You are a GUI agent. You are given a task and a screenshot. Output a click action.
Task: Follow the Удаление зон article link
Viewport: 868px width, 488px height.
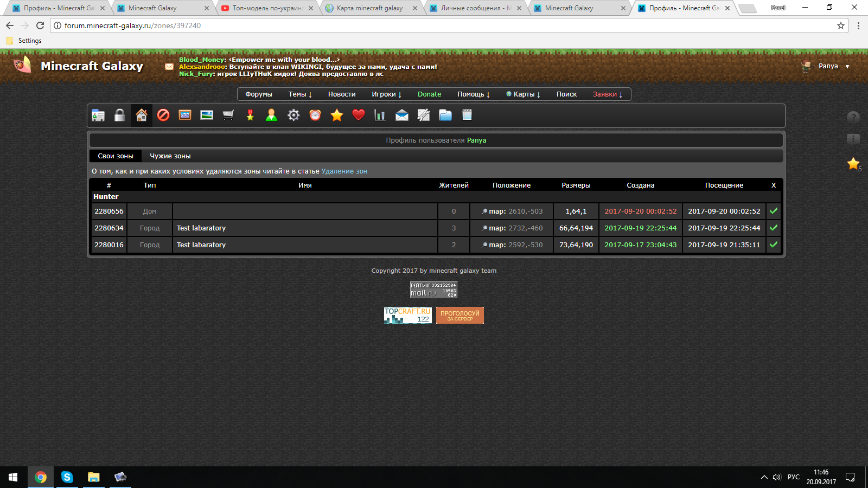tap(344, 171)
